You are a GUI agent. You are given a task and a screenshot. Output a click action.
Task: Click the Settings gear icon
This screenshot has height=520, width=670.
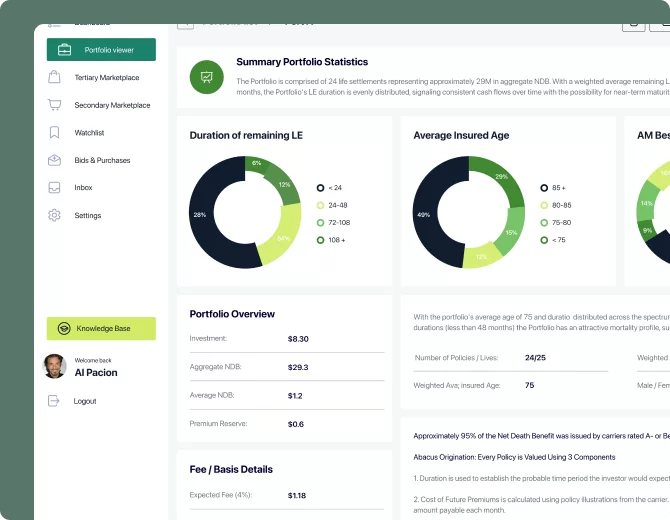(54, 215)
